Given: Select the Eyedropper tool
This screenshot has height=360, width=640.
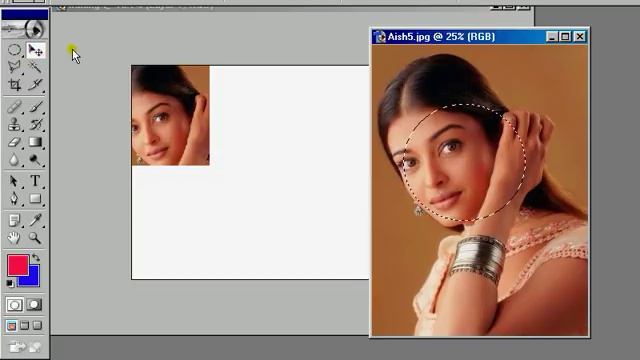Looking at the screenshot, I should (x=36, y=220).
